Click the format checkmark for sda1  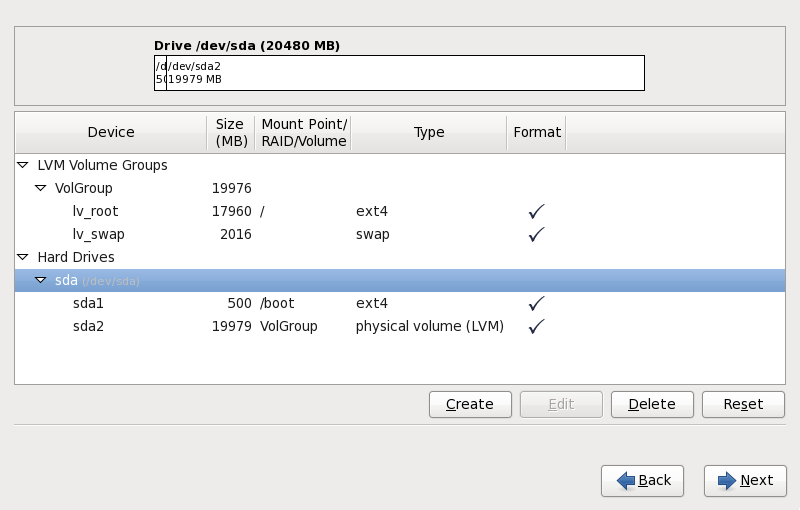tap(537, 303)
